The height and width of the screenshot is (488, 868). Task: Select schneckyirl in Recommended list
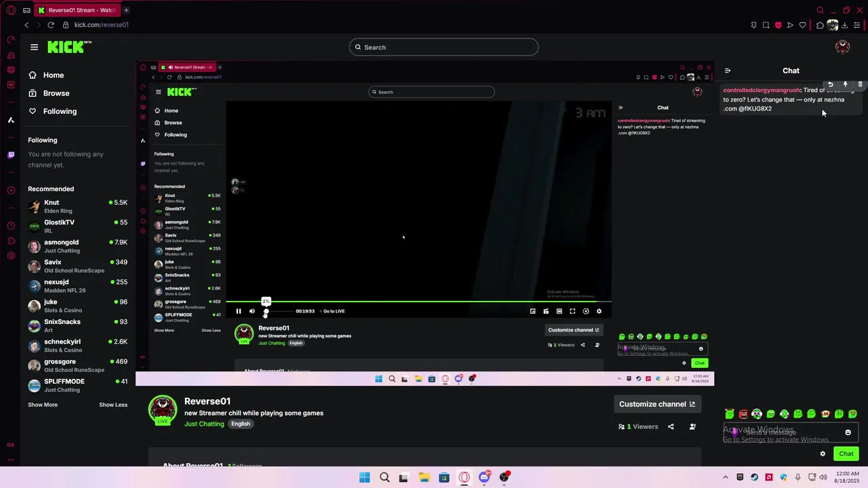77,346
